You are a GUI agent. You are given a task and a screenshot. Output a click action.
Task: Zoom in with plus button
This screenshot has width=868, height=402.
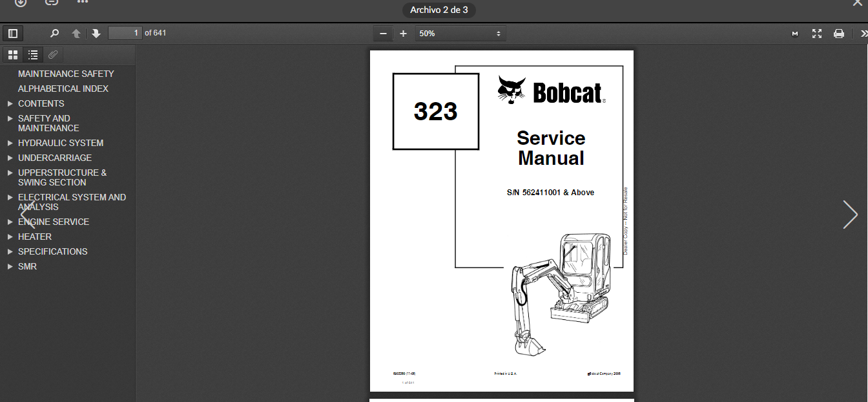tap(403, 34)
